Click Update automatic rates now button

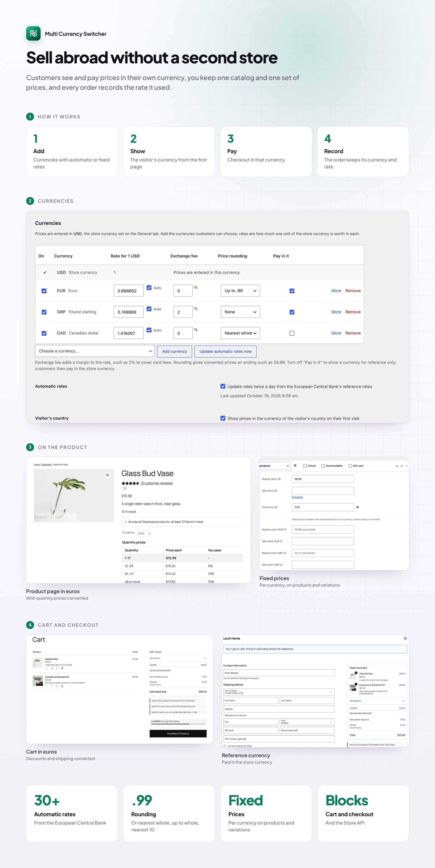[x=226, y=351]
